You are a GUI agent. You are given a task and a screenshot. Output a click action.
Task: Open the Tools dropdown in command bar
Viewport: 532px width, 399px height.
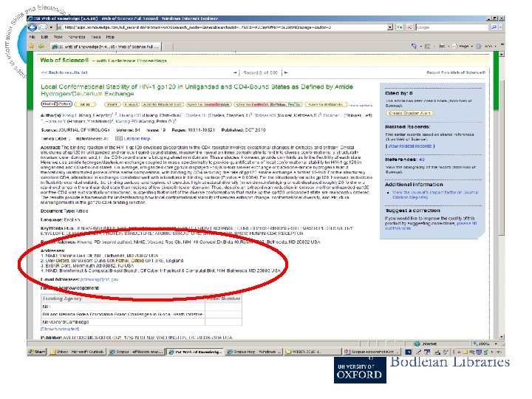[488, 46]
